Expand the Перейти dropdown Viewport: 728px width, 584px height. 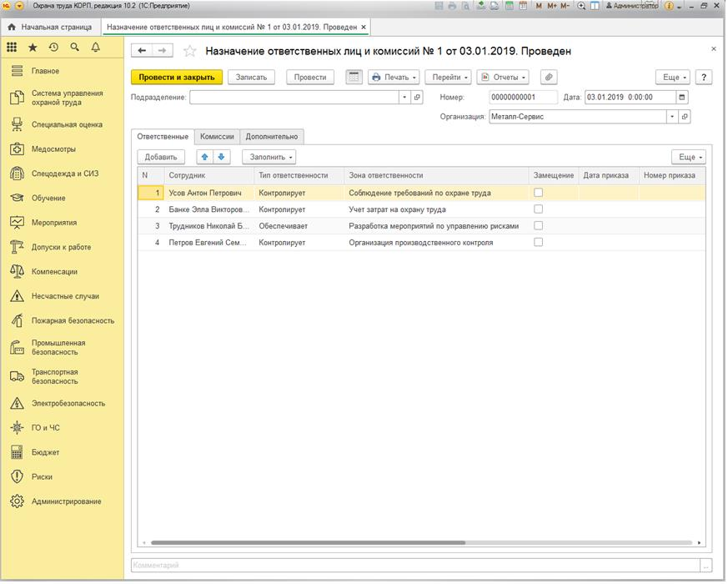click(449, 77)
